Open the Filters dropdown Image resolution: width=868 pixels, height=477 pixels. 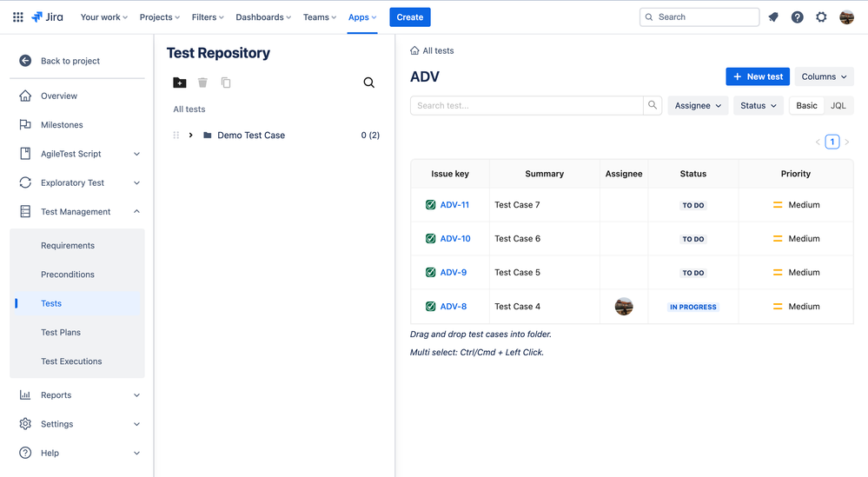tap(208, 17)
